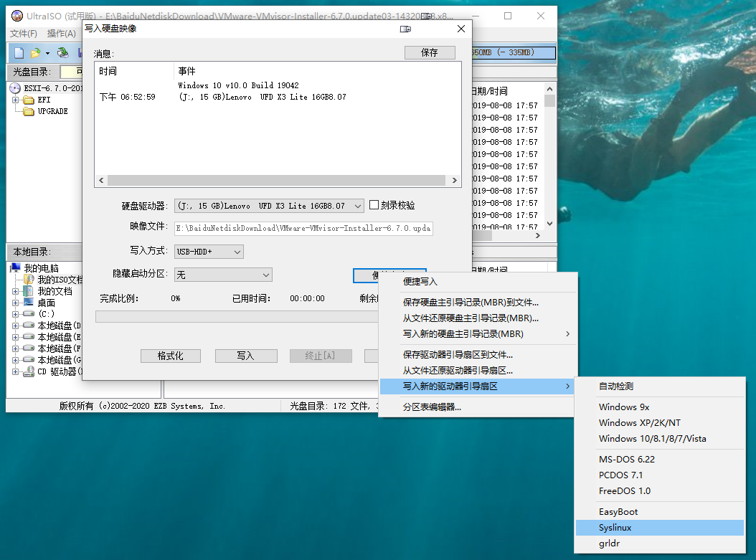Choose 保存驱动器引导扇区到文件... menu item
756x560 pixels.
click(478, 355)
